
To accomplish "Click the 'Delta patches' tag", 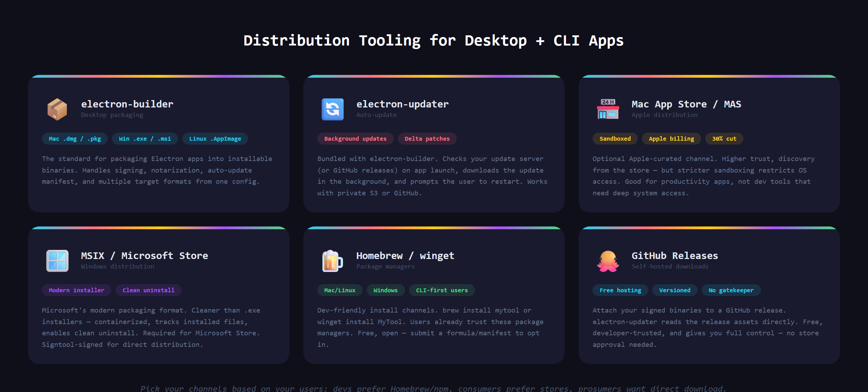I will [x=427, y=139].
